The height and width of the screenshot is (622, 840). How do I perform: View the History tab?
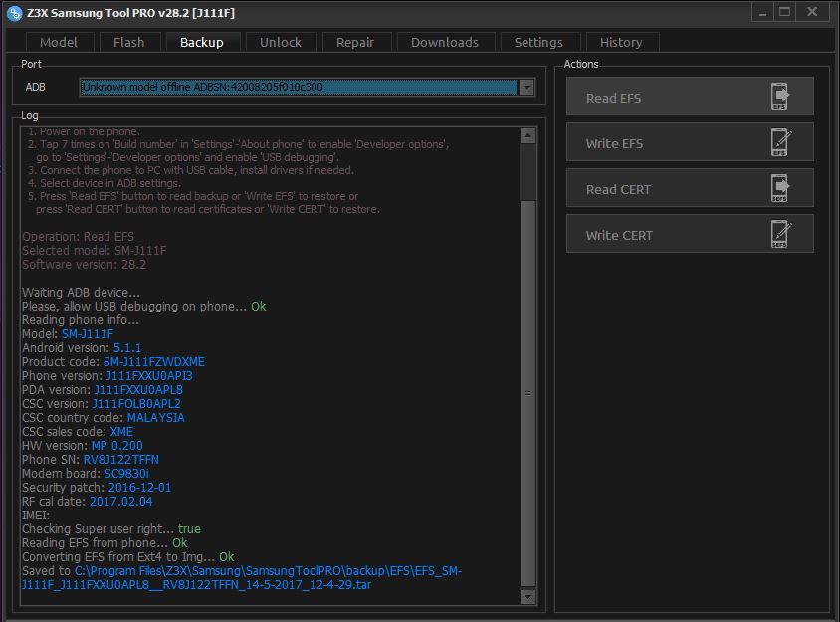(621, 43)
